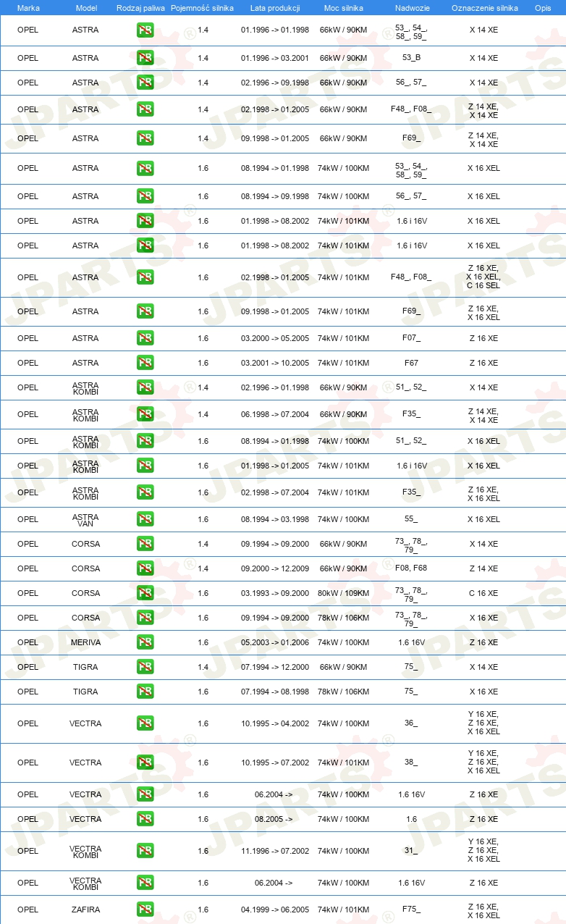The height and width of the screenshot is (924, 566).
Task: Click the Marka column header
Action: (x=28, y=8)
